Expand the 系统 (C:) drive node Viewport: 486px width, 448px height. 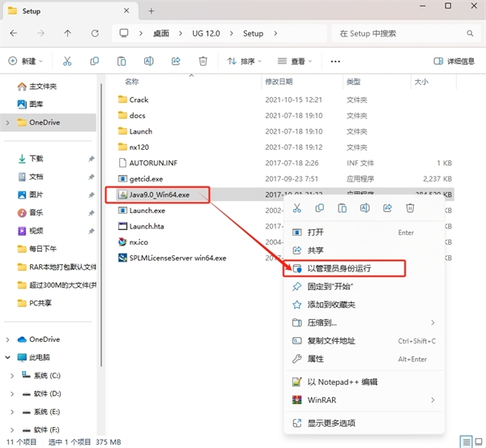click(13, 376)
